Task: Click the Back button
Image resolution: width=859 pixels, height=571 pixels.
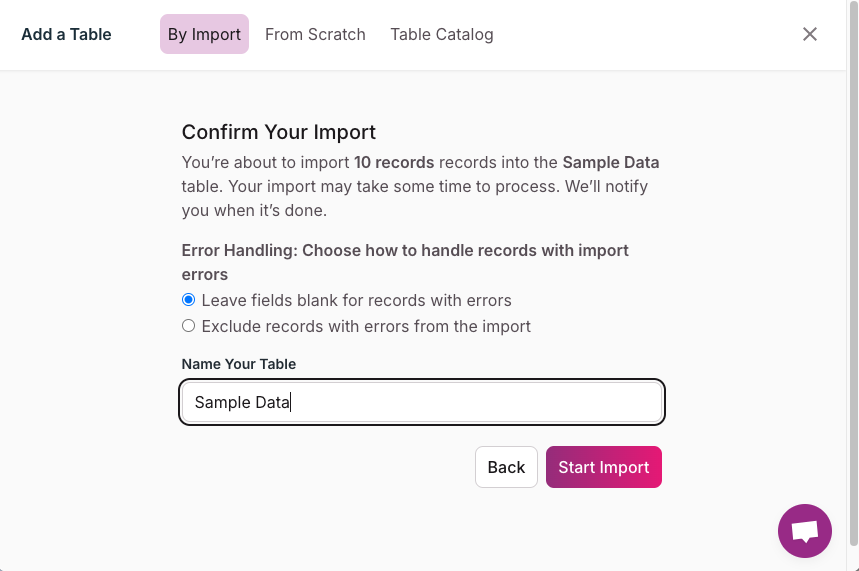Action: 506,467
